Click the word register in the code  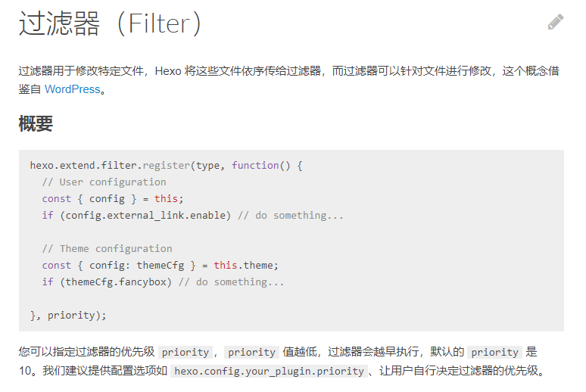point(166,165)
